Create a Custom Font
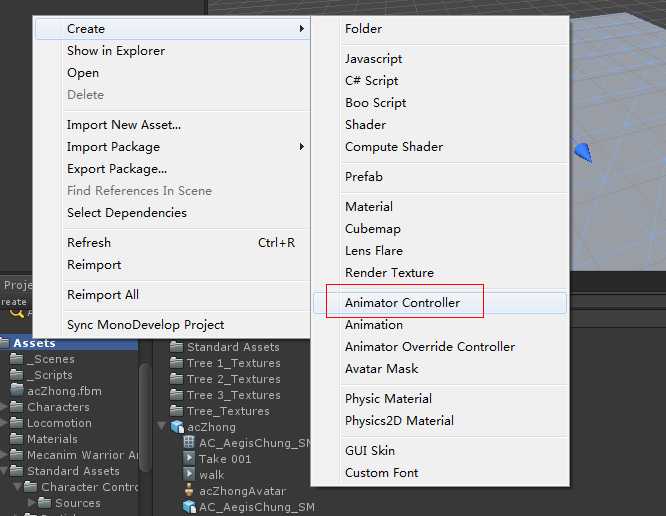 click(x=381, y=473)
